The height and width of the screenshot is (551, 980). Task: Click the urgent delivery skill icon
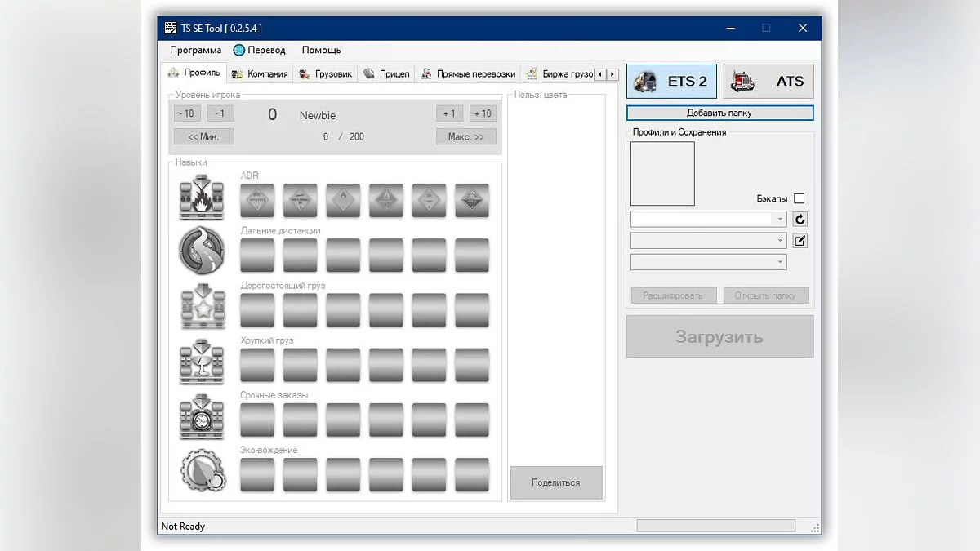[202, 416]
